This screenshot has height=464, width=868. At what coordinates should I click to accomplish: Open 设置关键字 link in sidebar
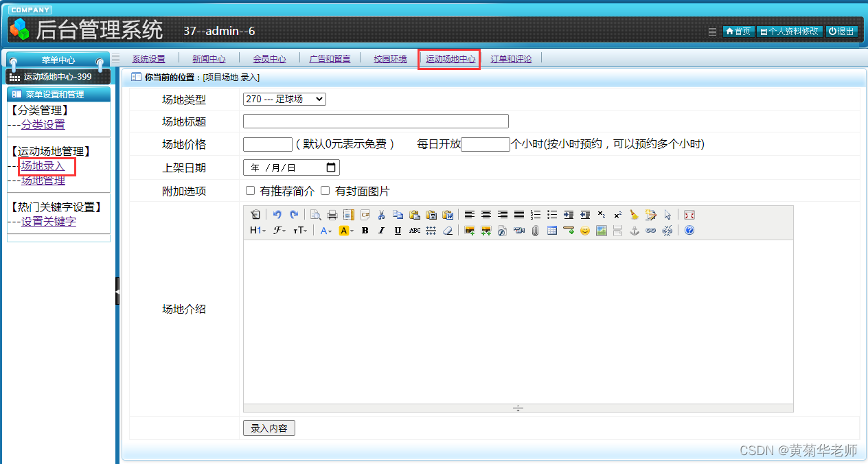point(48,222)
